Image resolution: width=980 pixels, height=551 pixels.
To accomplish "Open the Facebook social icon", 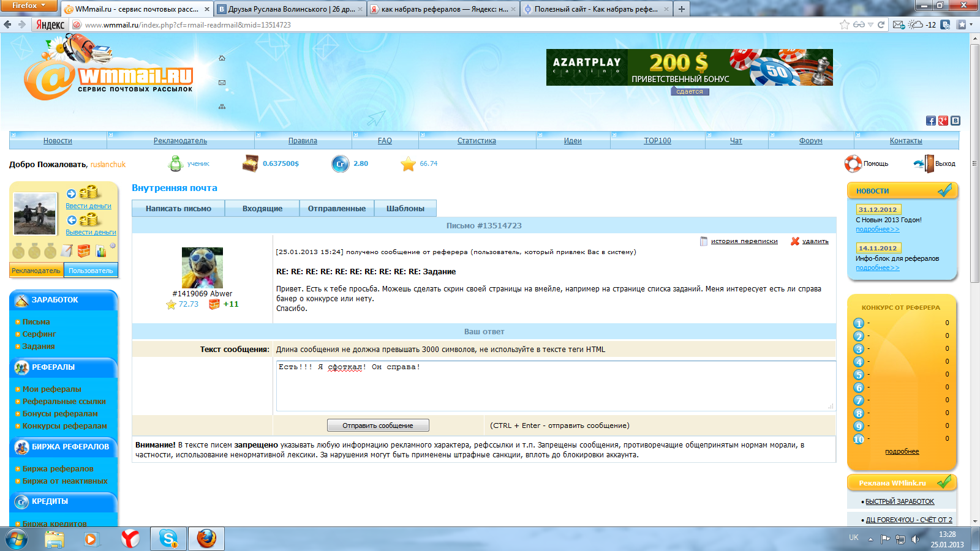I will (931, 121).
